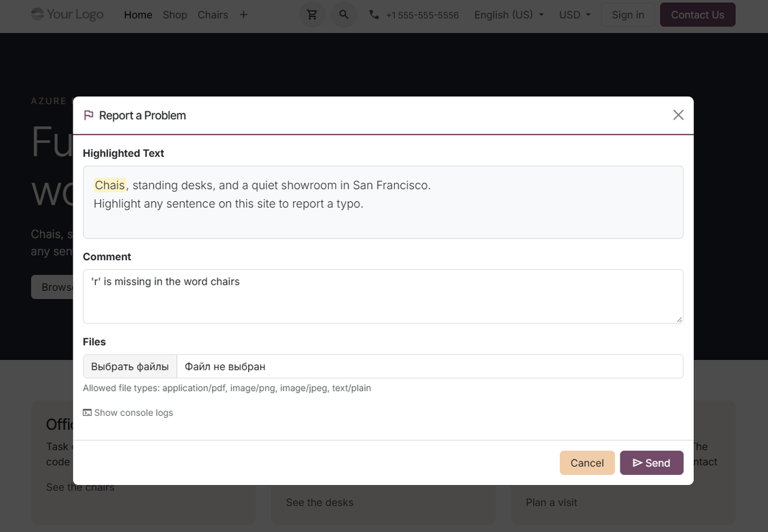
Task: Click the plus icon in navigation
Action: coord(243,15)
